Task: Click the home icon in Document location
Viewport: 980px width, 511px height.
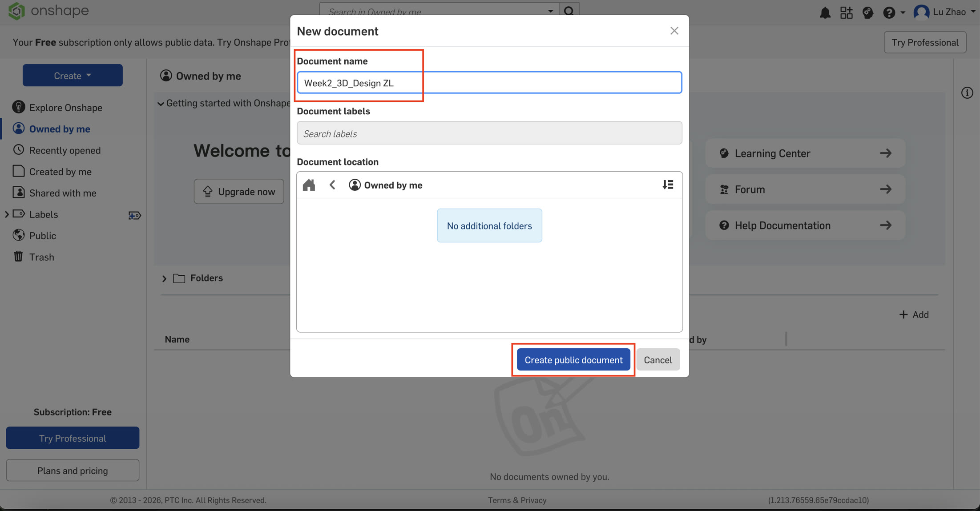Action: 309,185
